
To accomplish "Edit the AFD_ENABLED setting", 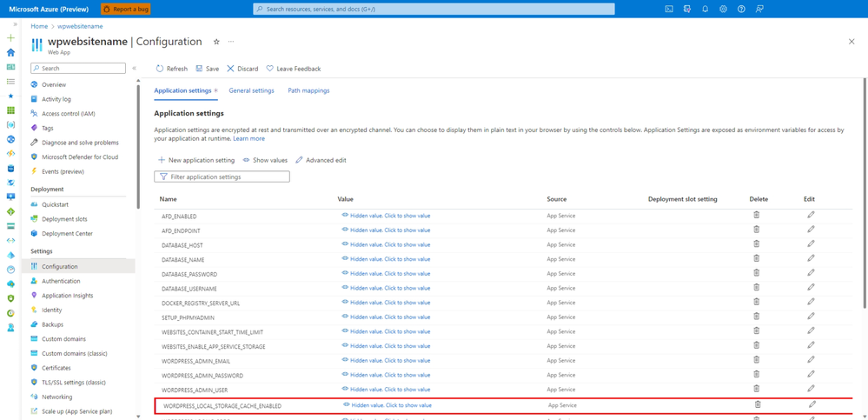I will pyautogui.click(x=811, y=215).
